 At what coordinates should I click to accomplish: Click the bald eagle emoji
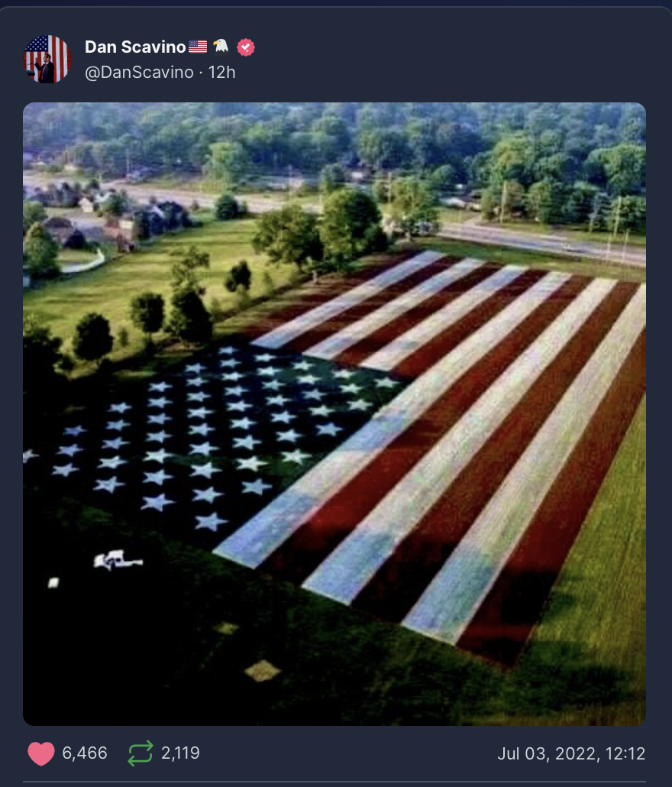221,46
